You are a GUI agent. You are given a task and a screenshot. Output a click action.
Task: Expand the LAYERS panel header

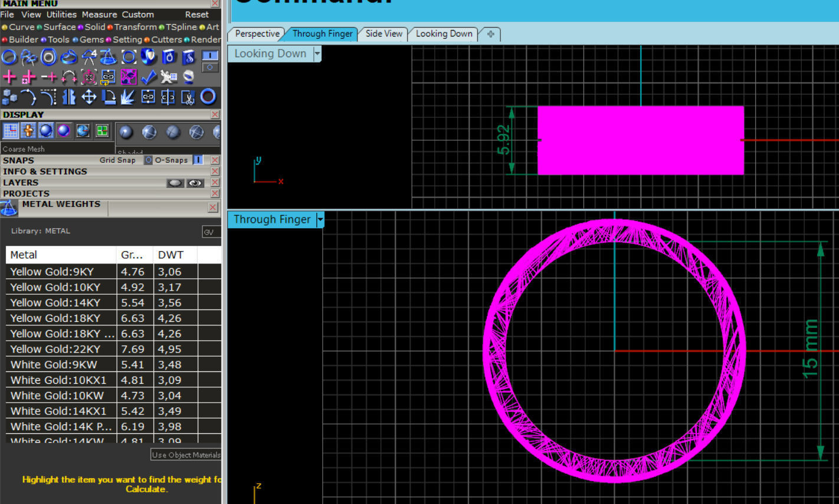[21, 183]
